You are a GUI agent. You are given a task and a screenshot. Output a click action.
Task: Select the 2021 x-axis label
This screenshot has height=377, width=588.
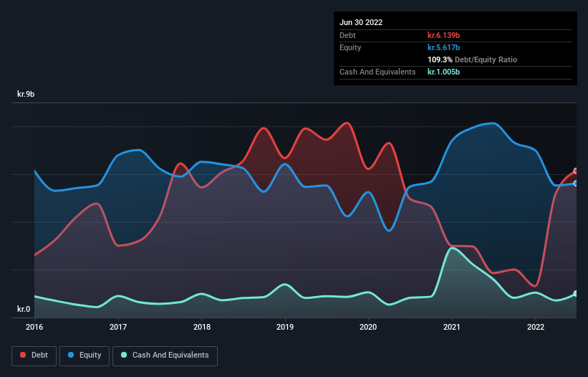pyautogui.click(x=452, y=327)
